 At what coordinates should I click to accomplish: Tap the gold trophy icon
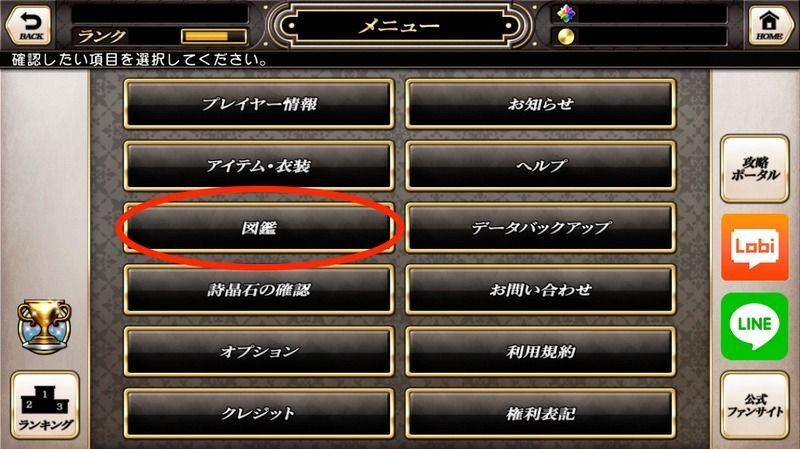(x=44, y=327)
